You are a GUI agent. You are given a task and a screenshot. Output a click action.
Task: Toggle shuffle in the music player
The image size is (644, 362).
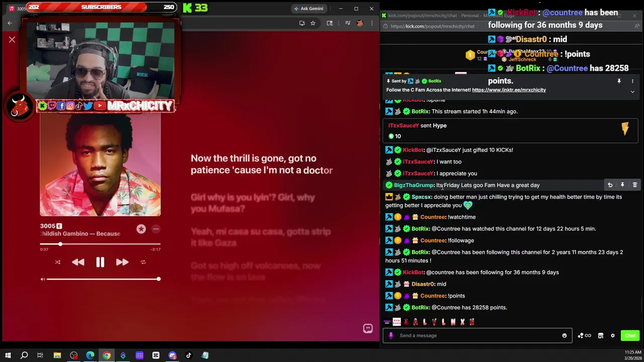click(57, 262)
